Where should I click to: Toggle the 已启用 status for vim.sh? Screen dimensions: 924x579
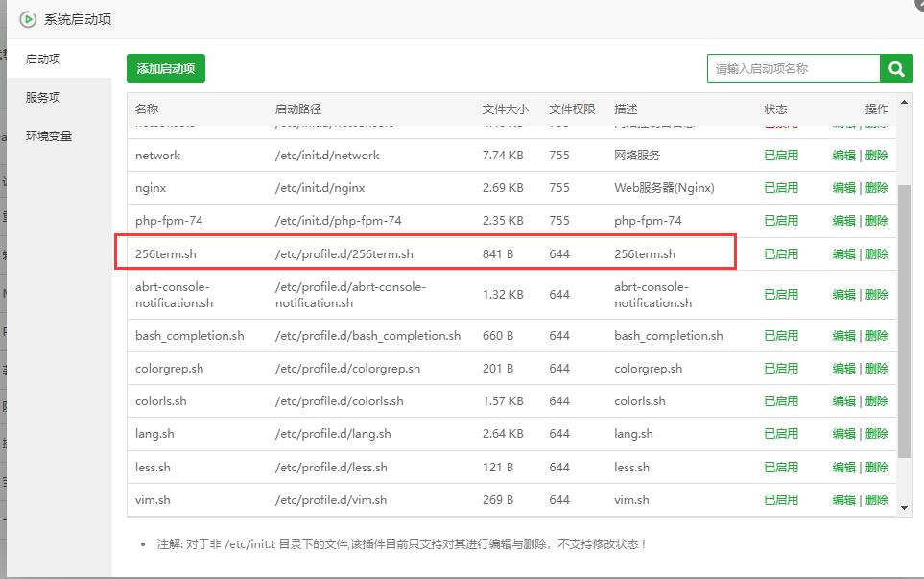pyautogui.click(x=780, y=500)
